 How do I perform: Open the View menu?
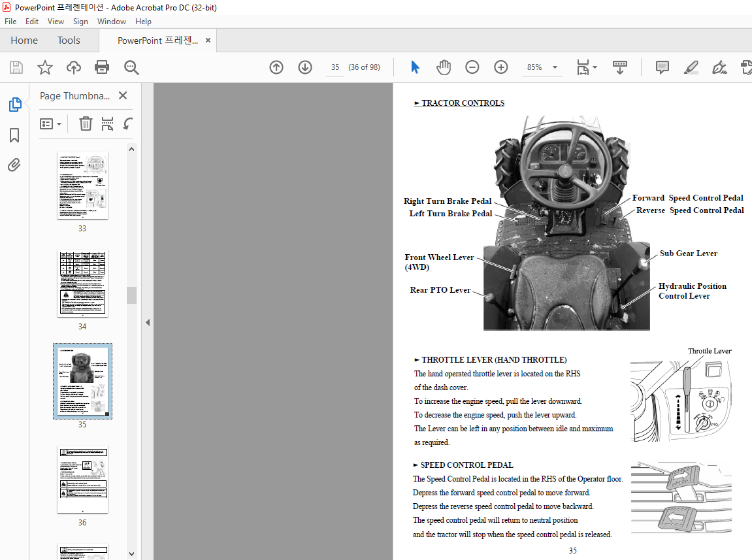click(x=56, y=22)
